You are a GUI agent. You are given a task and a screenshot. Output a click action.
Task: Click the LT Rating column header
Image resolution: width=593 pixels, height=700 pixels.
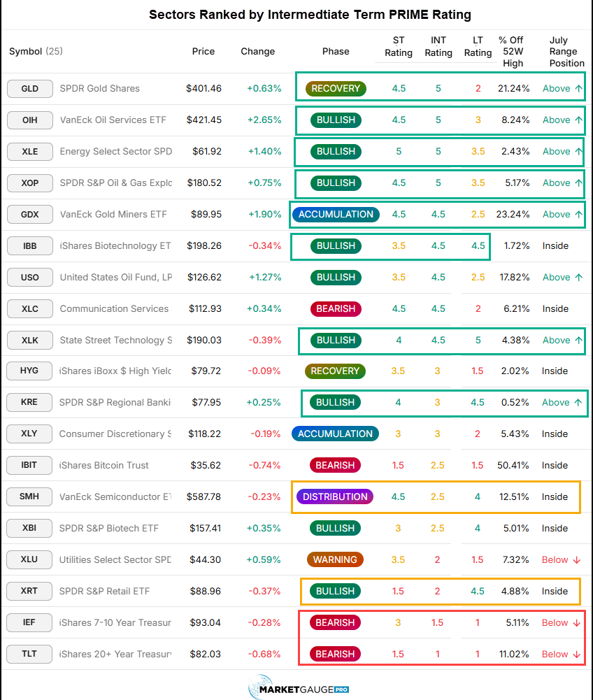(x=478, y=46)
